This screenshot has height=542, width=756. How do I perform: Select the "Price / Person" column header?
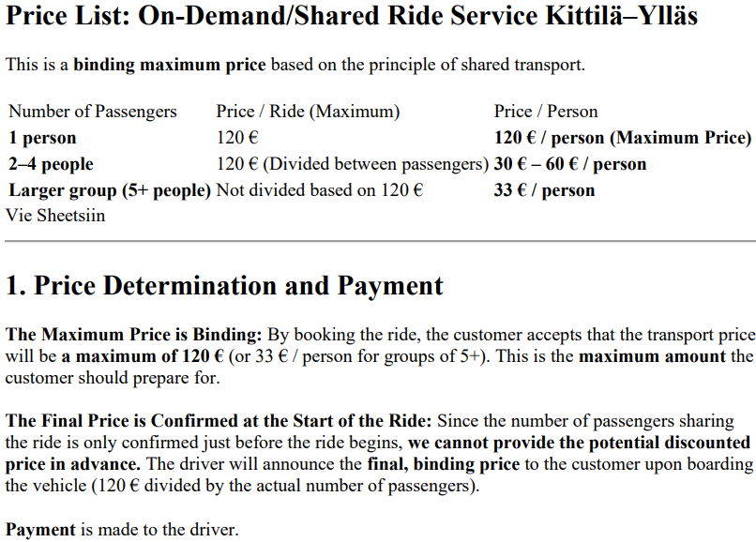tap(546, 112)
